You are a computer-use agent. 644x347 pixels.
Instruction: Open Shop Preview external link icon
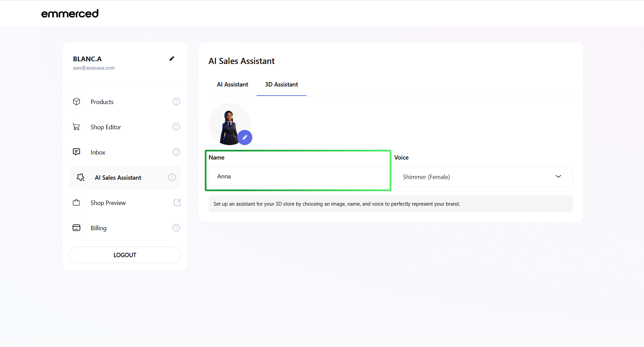pos(177,203)
